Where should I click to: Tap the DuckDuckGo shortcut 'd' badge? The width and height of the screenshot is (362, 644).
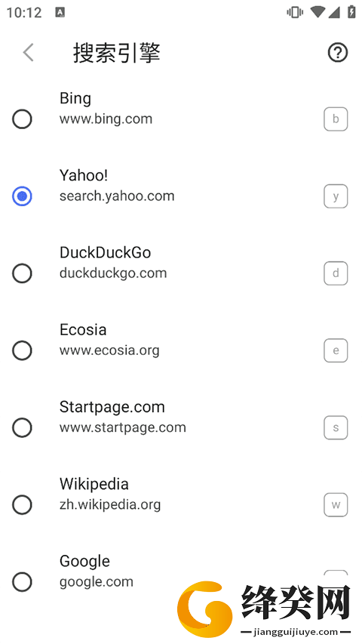[336, 273]
